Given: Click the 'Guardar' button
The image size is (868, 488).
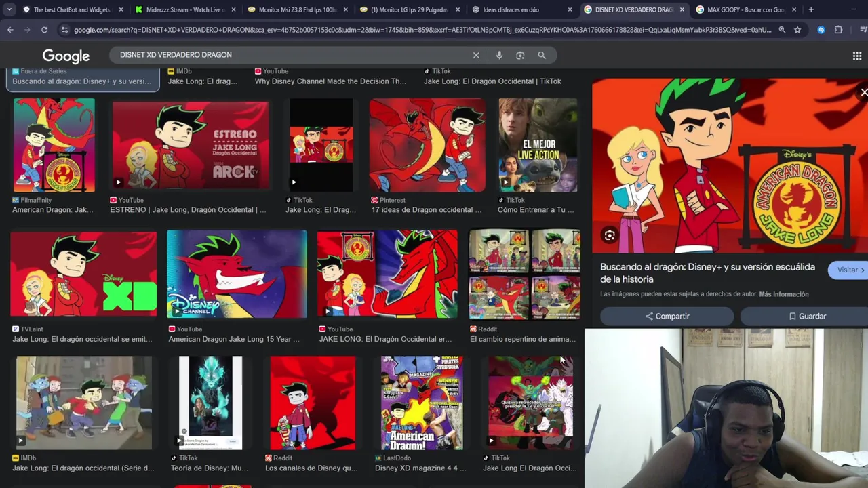Looking at the screenshot, I should (x=807, y=317).
